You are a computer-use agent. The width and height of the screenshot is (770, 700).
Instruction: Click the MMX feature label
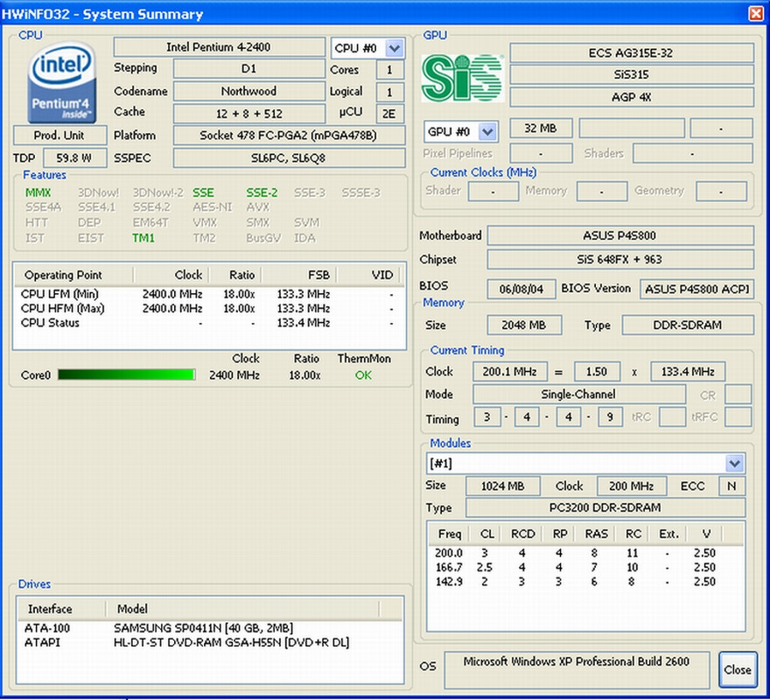[38, 192]
